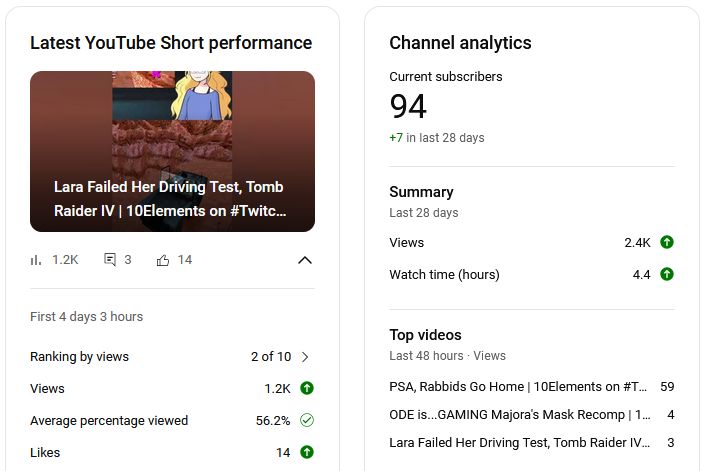Click the 'Last 48 hours · Views' subtitle
The width and height of the screenshot is (707, 471).
[x=448, y=356]
